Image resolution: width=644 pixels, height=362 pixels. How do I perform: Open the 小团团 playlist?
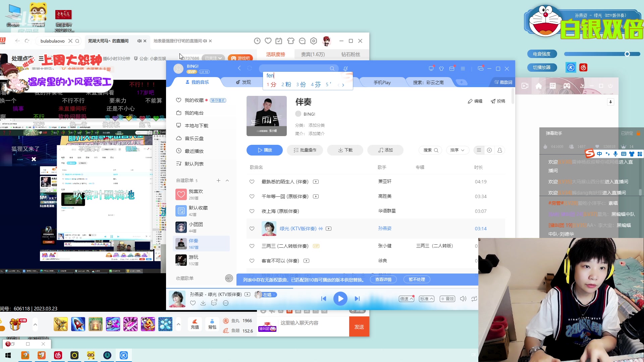[x=201, y=227]
